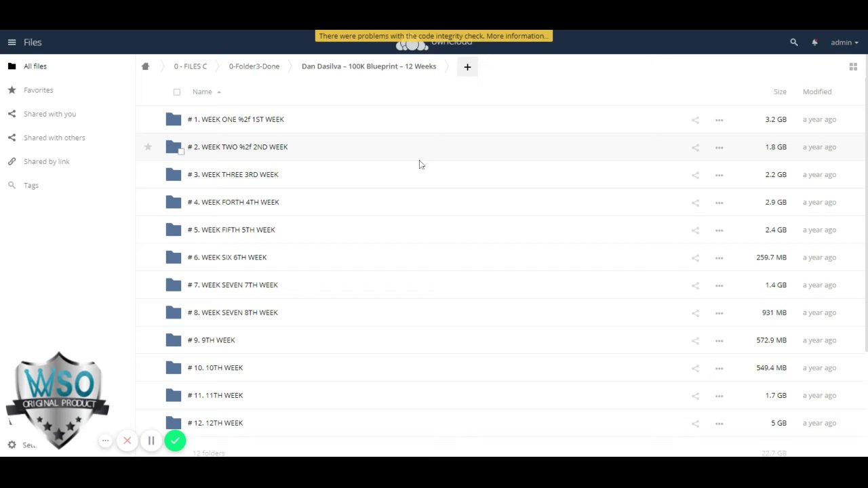Toggle the select-all checkbox
The height and width of the screenshot is (488, 868).
coord(177,91)
